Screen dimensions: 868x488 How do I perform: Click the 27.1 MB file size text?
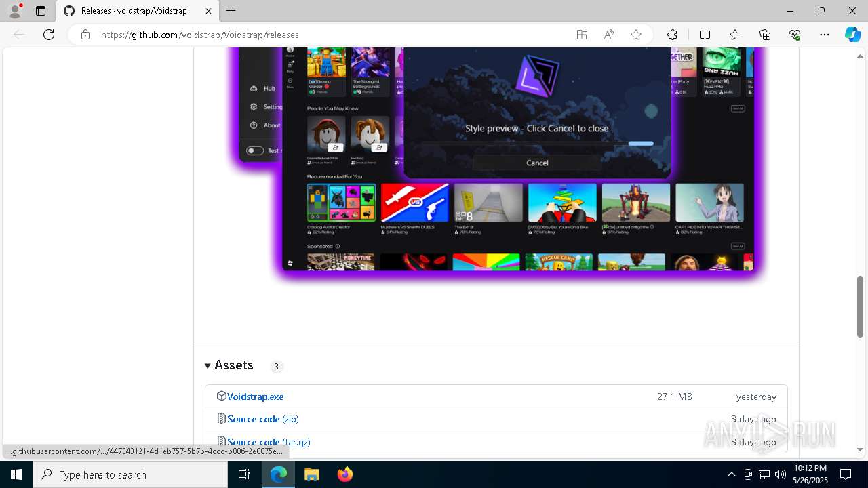(x=675, y=396)
